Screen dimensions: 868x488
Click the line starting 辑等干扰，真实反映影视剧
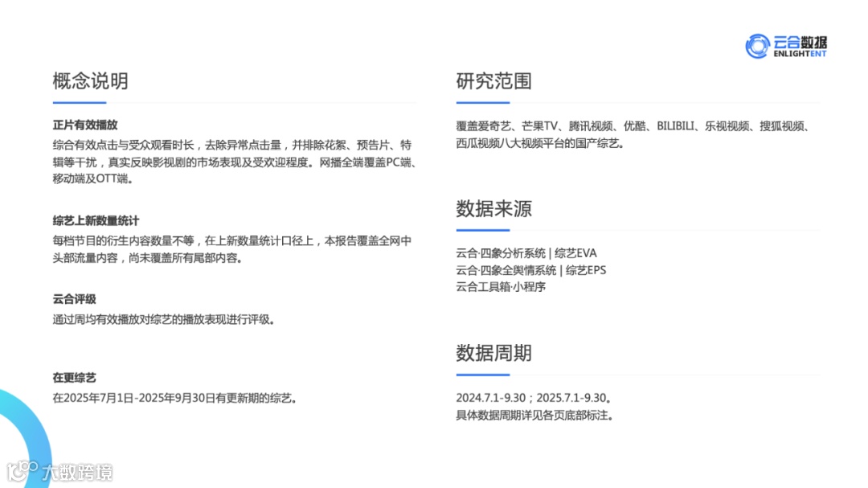pyautogui.click(x=235, y=162)
